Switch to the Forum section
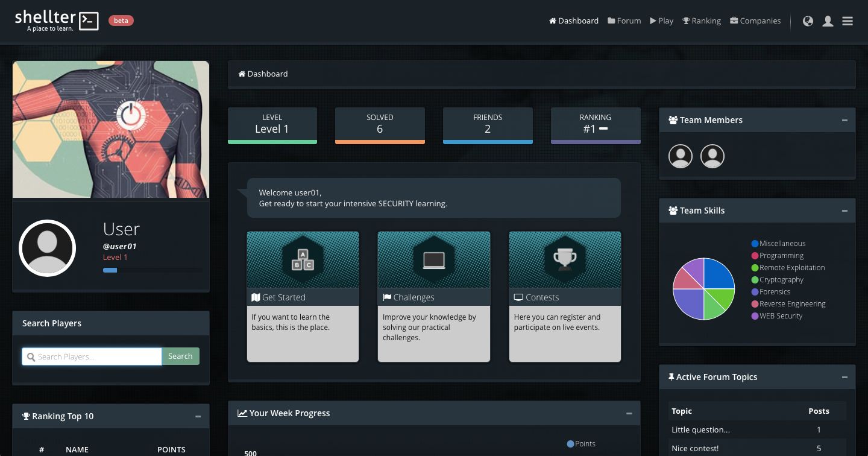 coord(624,21)
